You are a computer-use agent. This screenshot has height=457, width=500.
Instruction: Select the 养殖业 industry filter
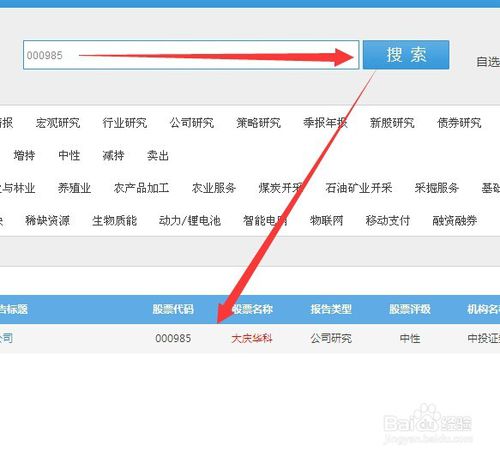click(x=74, y=188)
